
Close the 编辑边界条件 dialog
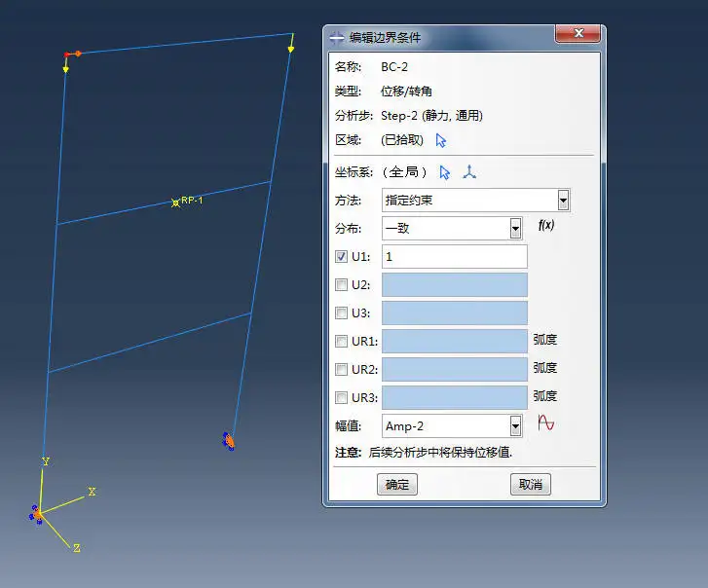(578, 33)
